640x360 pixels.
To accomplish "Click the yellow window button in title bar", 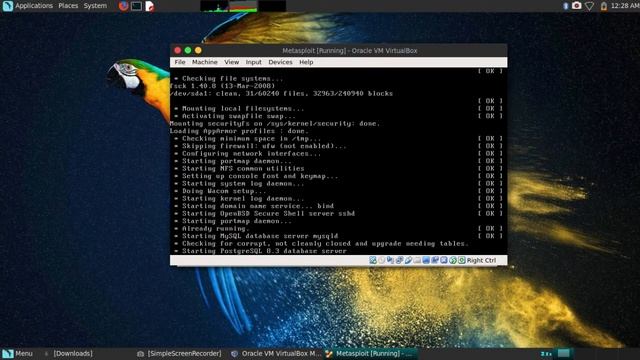I will point(198,50).
